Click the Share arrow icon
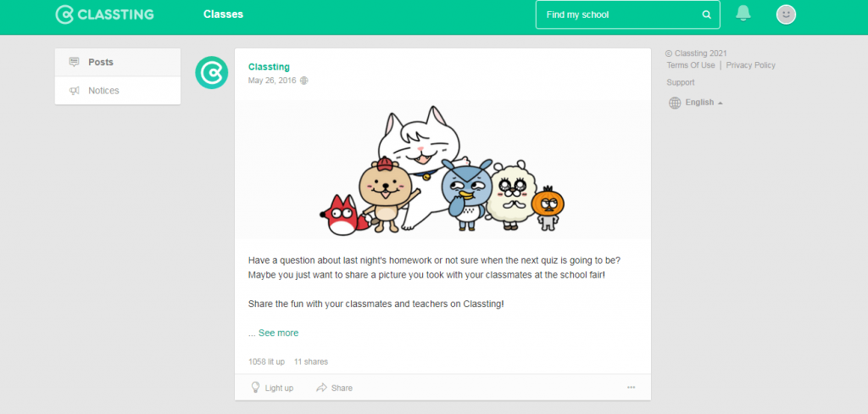The image size is (868, 414). (321, 388)
